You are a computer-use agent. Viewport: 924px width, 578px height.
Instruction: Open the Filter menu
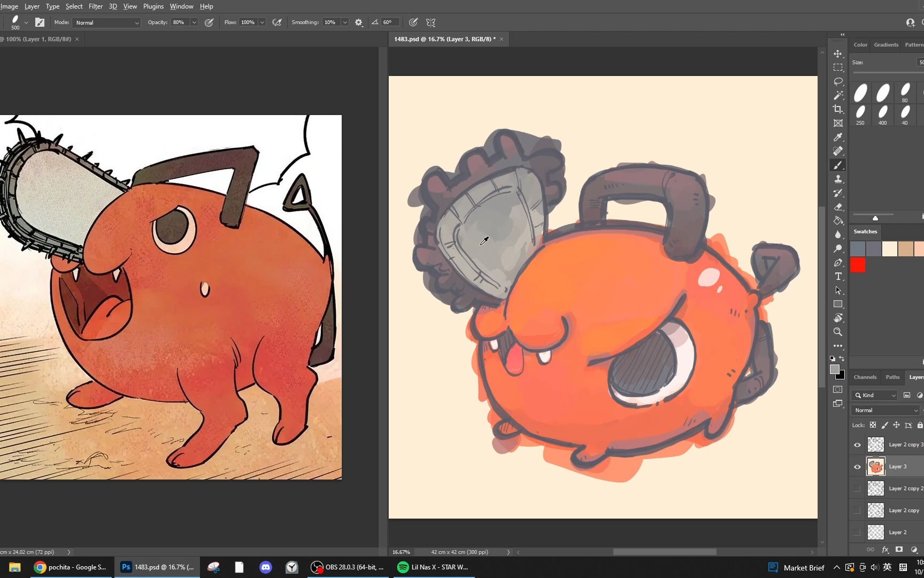pos(96,6)
